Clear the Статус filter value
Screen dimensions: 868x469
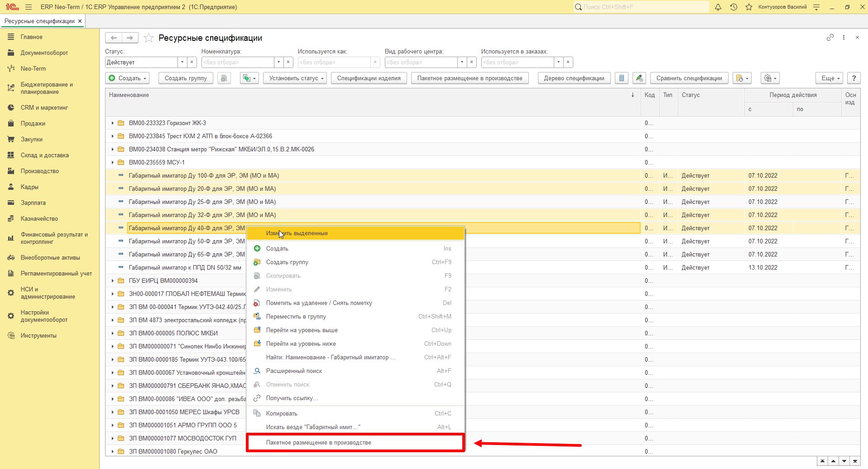(192, 62)
